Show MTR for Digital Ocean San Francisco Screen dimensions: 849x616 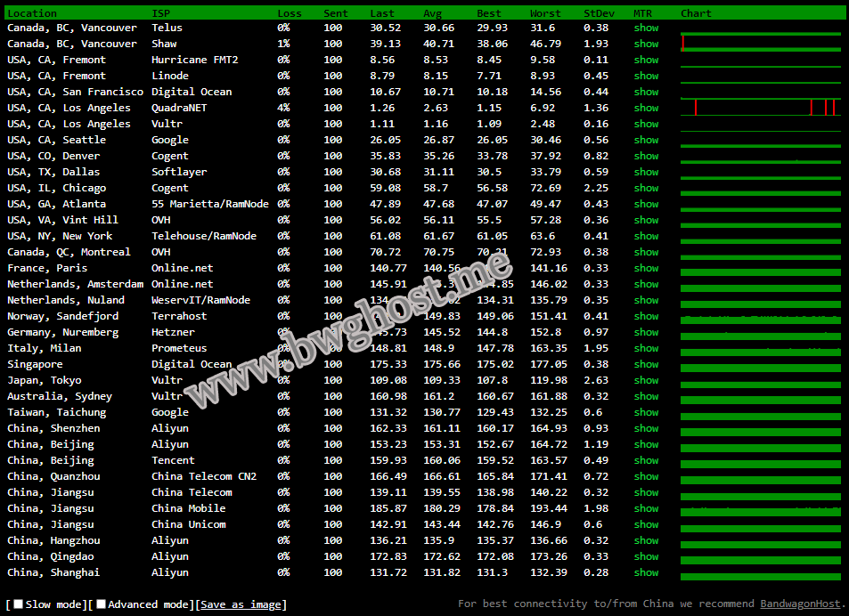click(x=646, y=92)
